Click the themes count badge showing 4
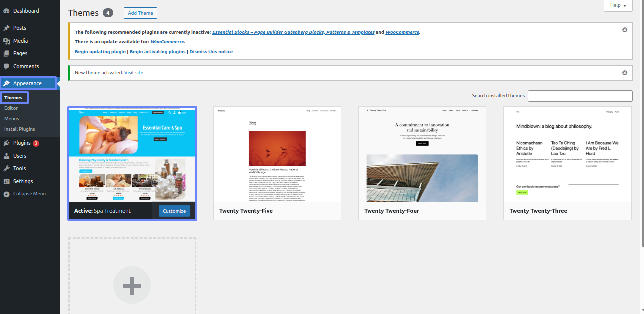This screenshot has width=644, height=314. [x=108, y=13]
